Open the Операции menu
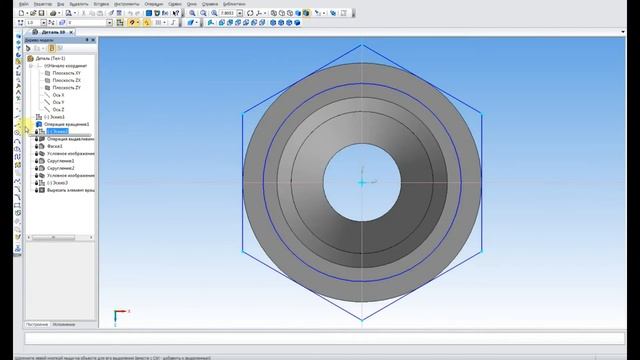 click(154, 4)
